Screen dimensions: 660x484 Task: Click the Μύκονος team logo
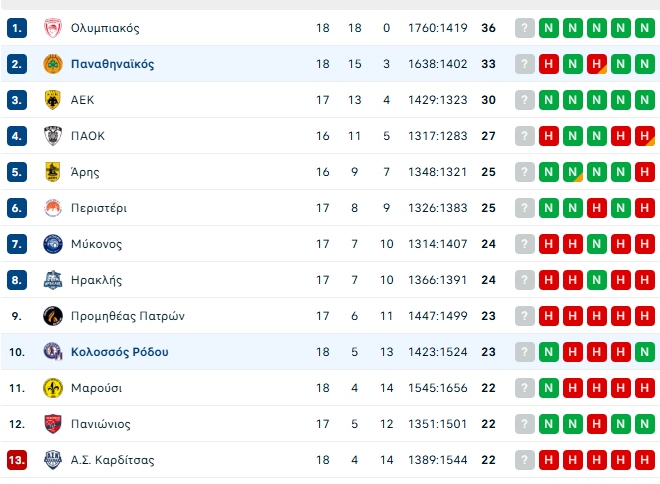[53, 244]
